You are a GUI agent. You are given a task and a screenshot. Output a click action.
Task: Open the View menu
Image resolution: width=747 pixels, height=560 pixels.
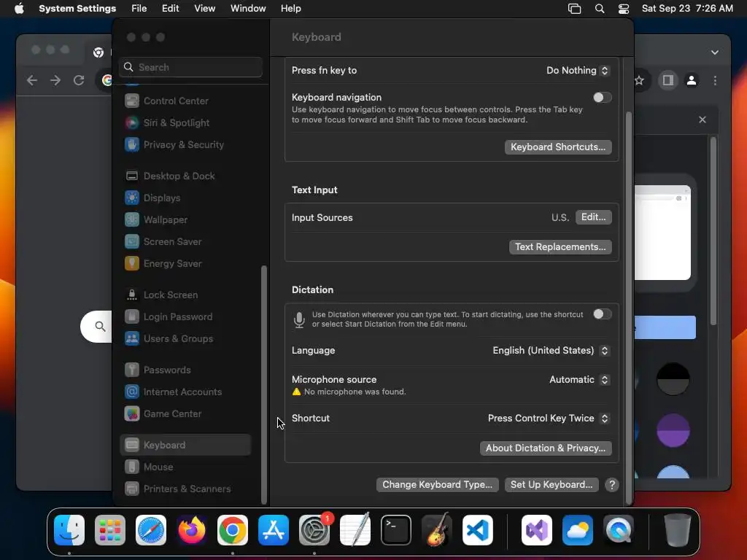pyautogui.click(x=204, y=9)
